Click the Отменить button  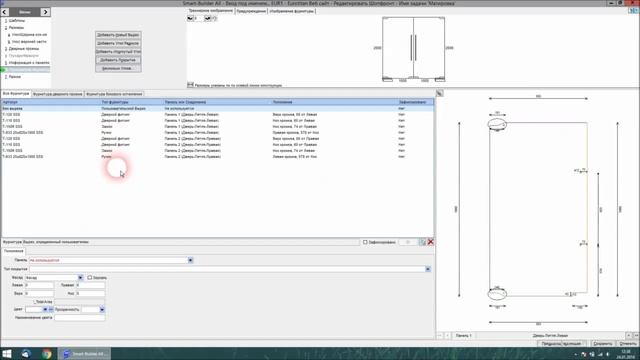point(627,344)
